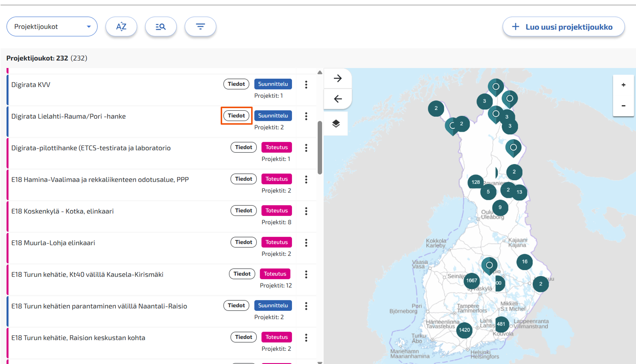Screen dimensions: 636x364
Task: Click map cluster marker 16
Action: (524, 262)
